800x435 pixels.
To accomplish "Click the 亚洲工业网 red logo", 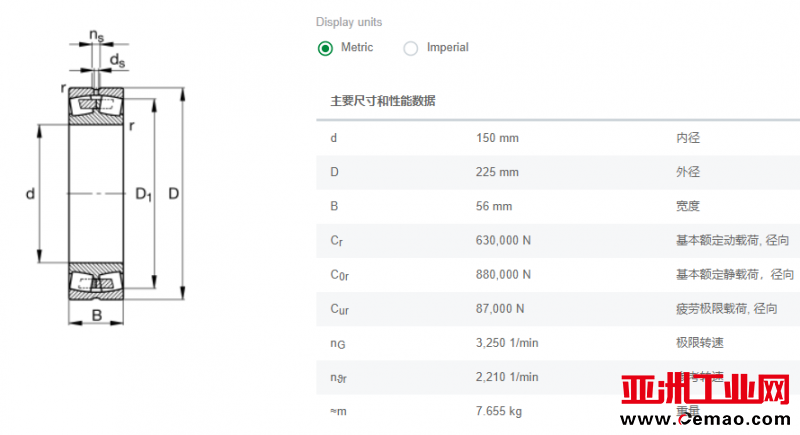I will coord(705,390).
